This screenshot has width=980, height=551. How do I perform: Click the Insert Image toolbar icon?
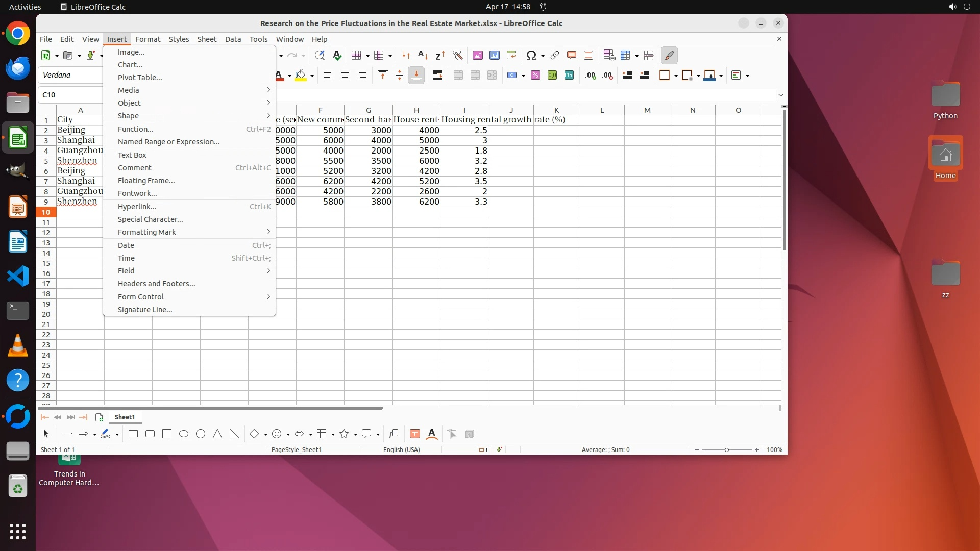pos(477,55)
